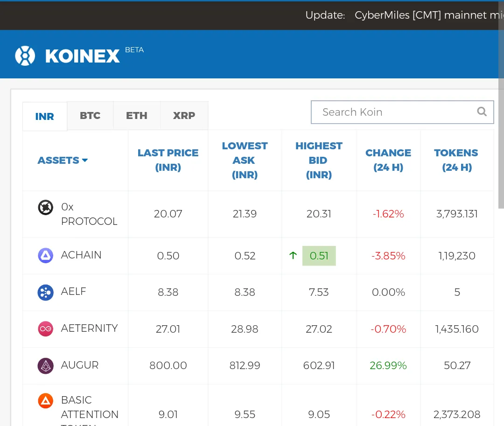
Task: Click the HIGHEST BID (INR) column header
Action: (x=319, y=160)
